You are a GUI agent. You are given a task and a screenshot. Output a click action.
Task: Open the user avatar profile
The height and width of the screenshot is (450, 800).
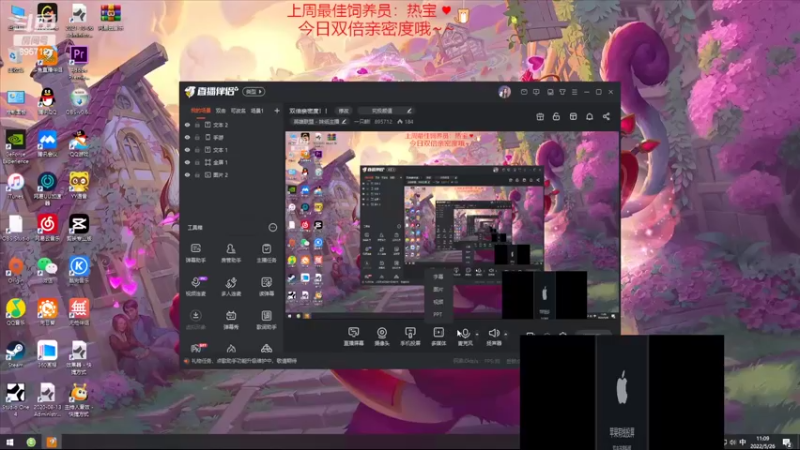click(x=504, y=92)
